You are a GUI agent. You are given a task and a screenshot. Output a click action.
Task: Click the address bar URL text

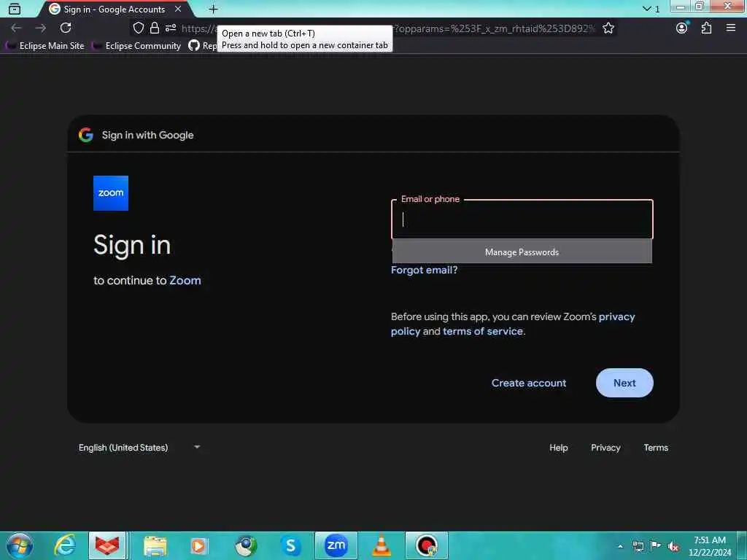pos(388,28)
